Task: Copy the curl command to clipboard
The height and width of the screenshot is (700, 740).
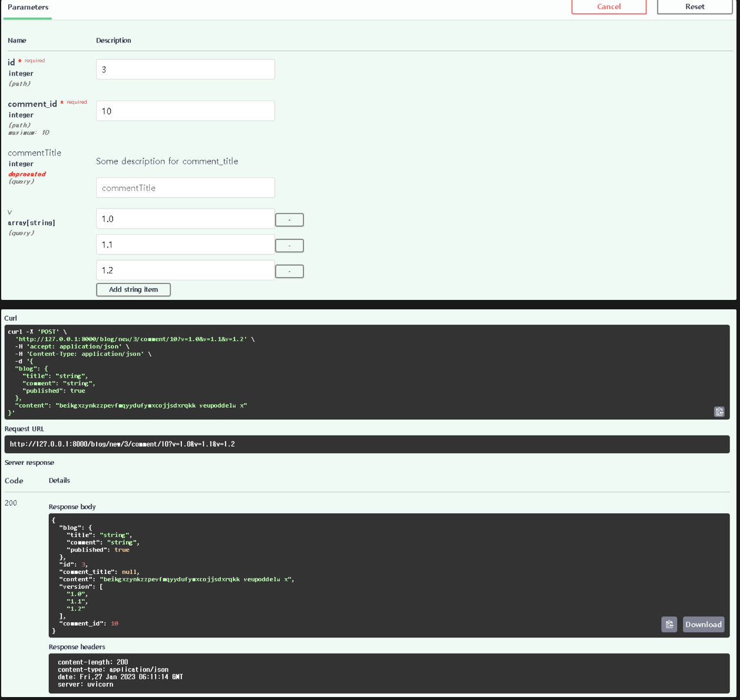Action: (719, 412)
